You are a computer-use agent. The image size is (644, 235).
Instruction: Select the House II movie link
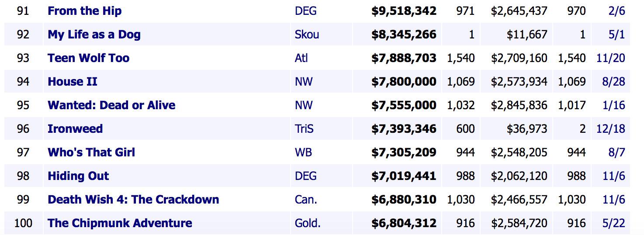coord(73,82)
